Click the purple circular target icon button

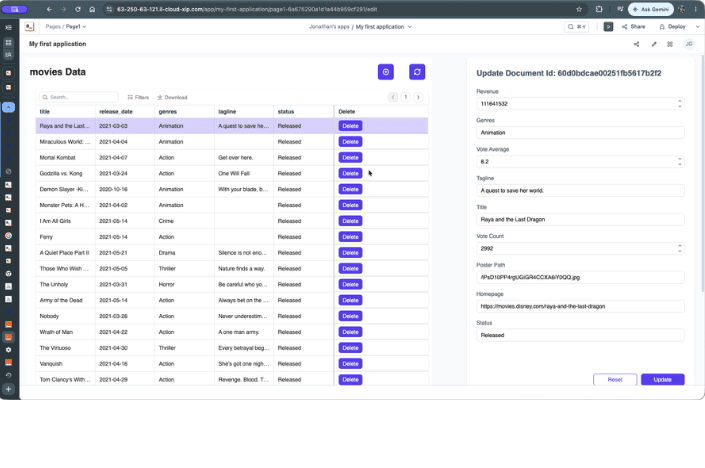click(386, 72)
